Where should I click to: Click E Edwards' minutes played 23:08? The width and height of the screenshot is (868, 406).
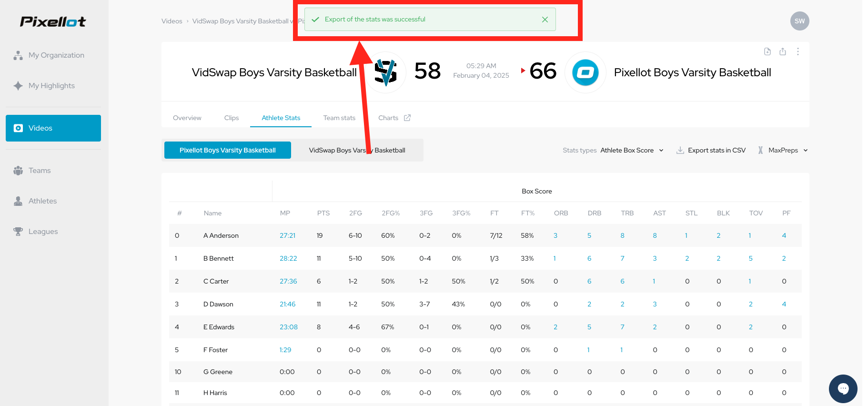[289, 327]
